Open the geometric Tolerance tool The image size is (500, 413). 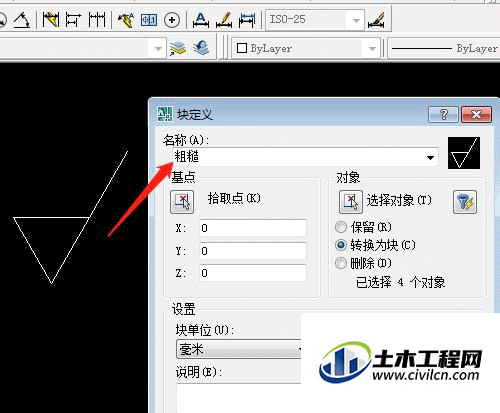[149, 20]
